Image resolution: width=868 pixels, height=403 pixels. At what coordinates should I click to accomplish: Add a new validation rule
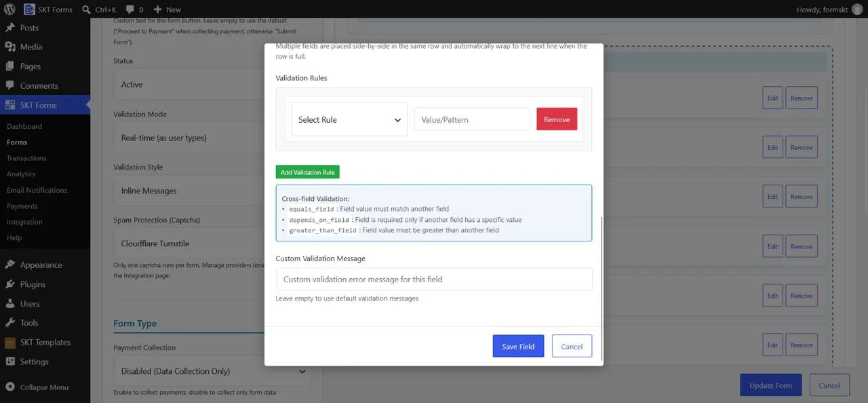tap(308, 172)
